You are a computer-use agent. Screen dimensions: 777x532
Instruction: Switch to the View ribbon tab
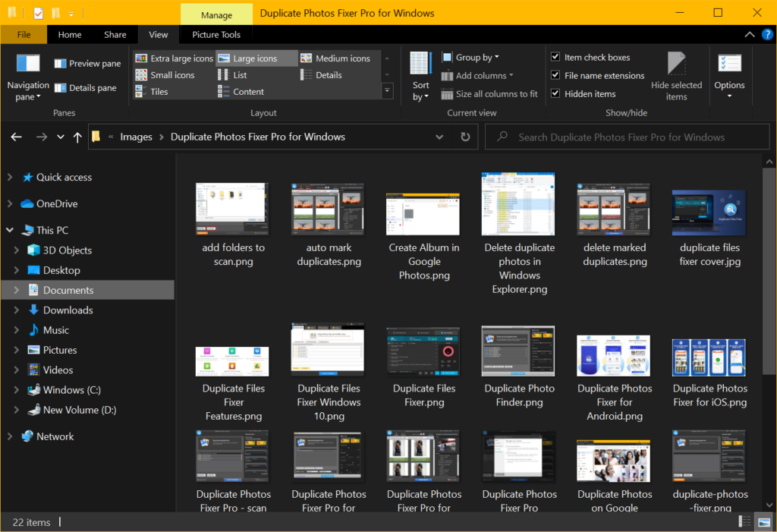(158, 35)
